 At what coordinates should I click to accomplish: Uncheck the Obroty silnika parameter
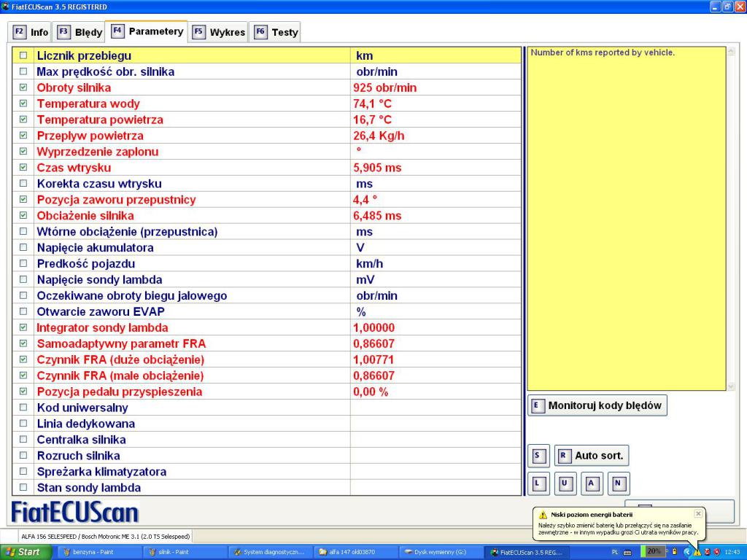pyautogui.click(x=23, y=87)
